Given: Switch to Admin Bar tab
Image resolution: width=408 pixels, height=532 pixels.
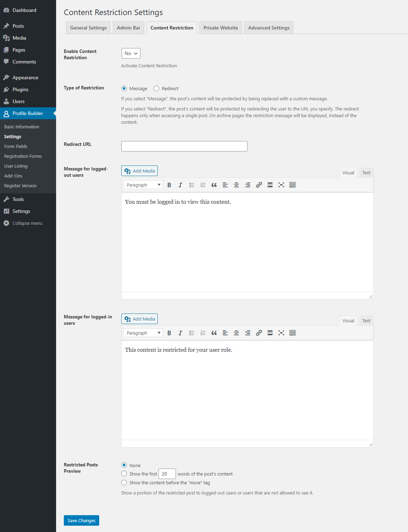Looking at the screenshot, I should tap(129, 28).
